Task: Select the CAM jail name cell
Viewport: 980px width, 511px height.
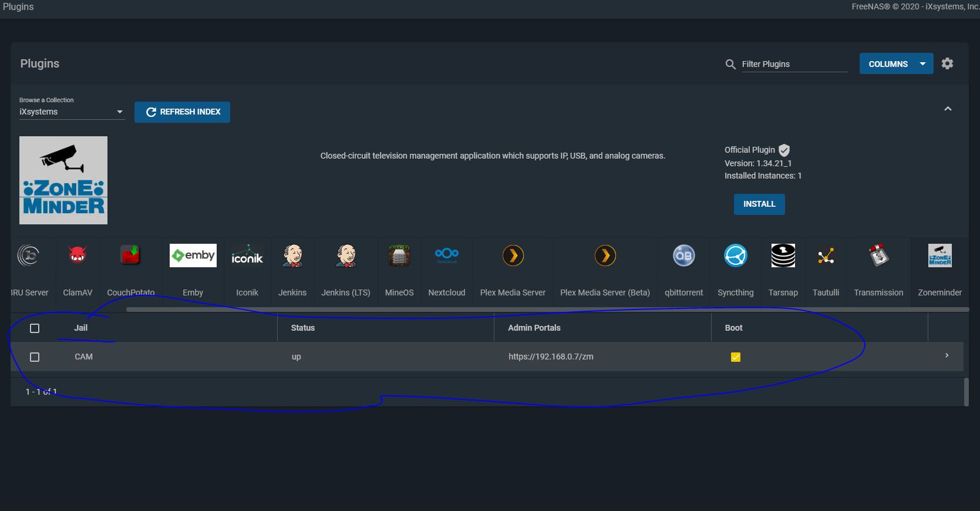Action: [x=83, y=357]
